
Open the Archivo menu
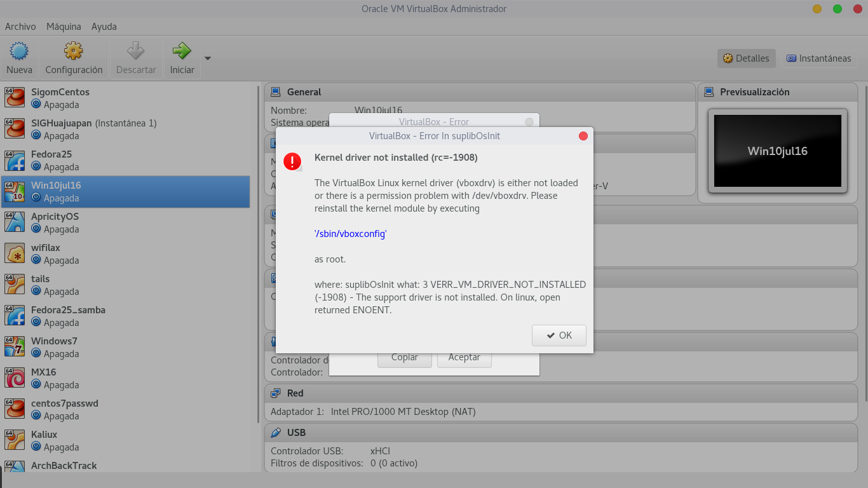click(20, 27)
